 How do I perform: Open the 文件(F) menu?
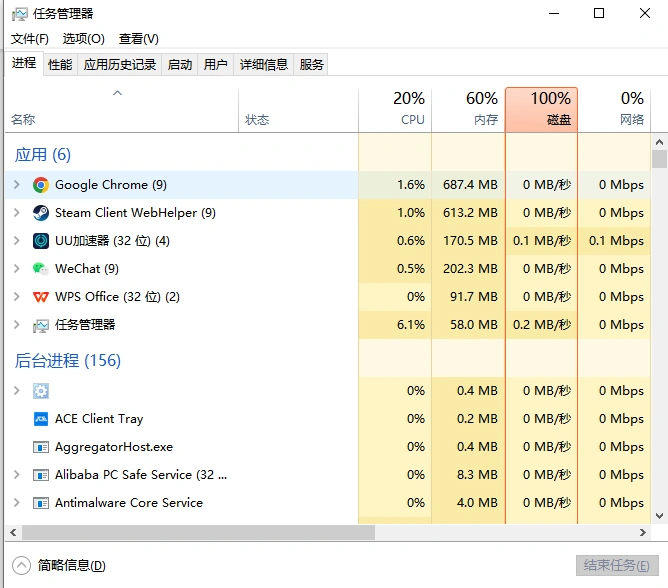(30, 39)
